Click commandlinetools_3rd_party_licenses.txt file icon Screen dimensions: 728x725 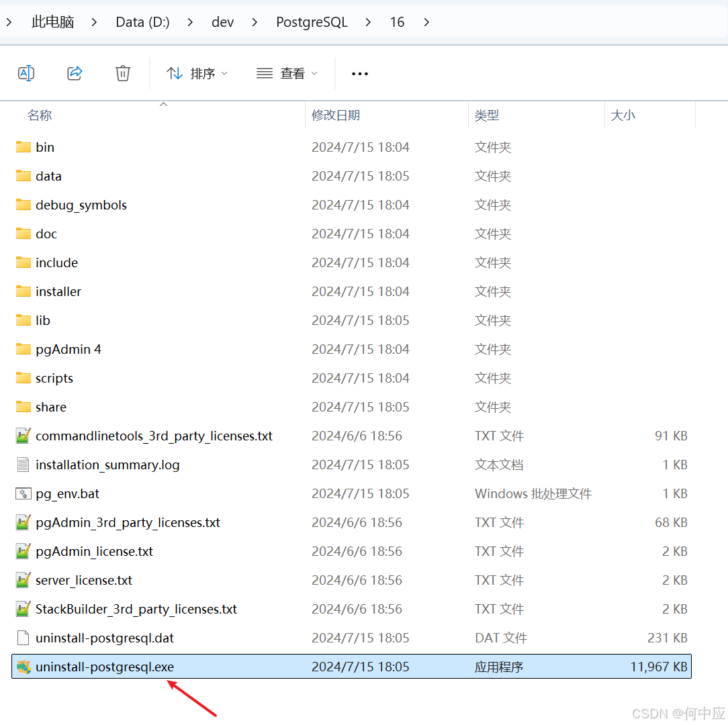(24, 436)
